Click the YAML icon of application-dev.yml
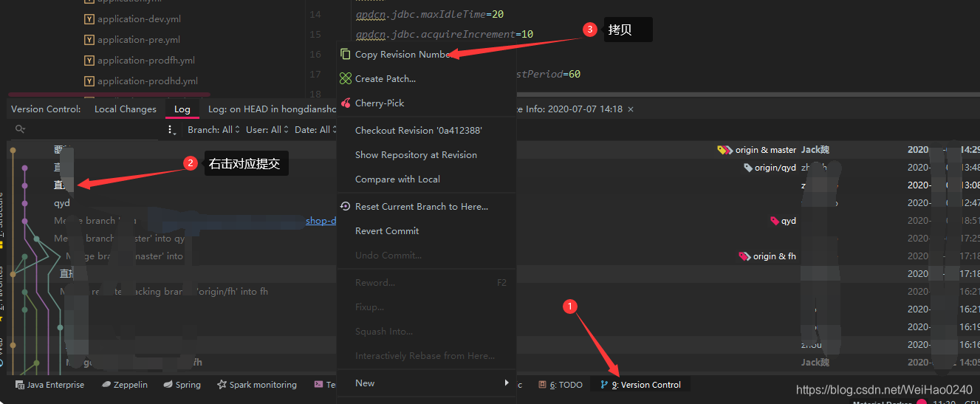980x404 pixels. [89, 19]
